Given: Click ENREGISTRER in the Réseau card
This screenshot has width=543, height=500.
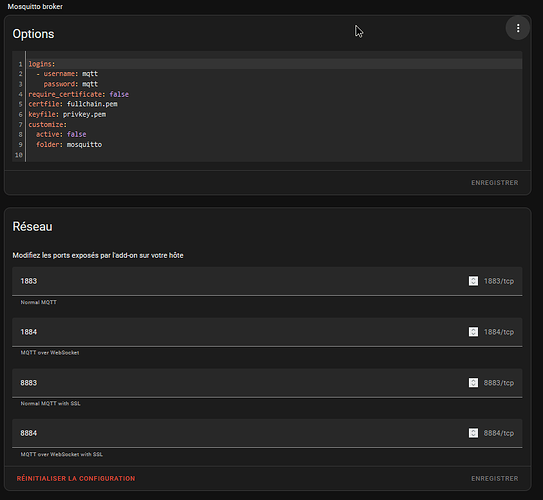Looking at the screenshot, I should [x=495, y=479].
